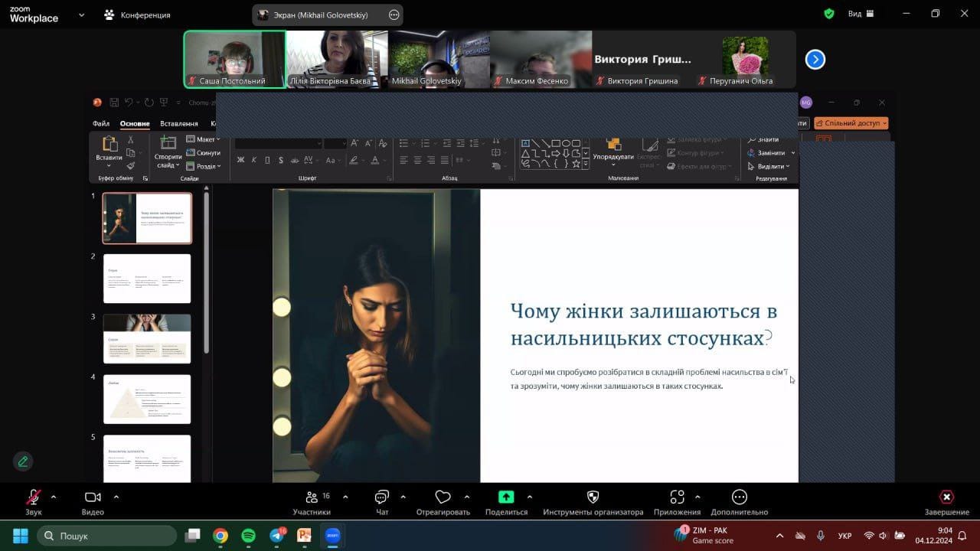Open Инструменты организатора shield icon
The image size is (980, 551).
click(x=593, y=497)
